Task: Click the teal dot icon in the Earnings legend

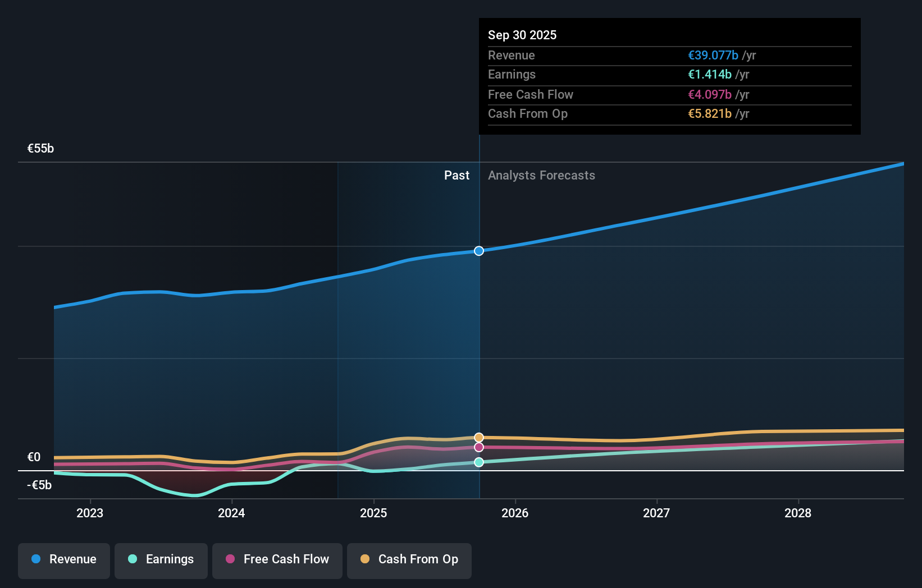Action: click(131, 559)
